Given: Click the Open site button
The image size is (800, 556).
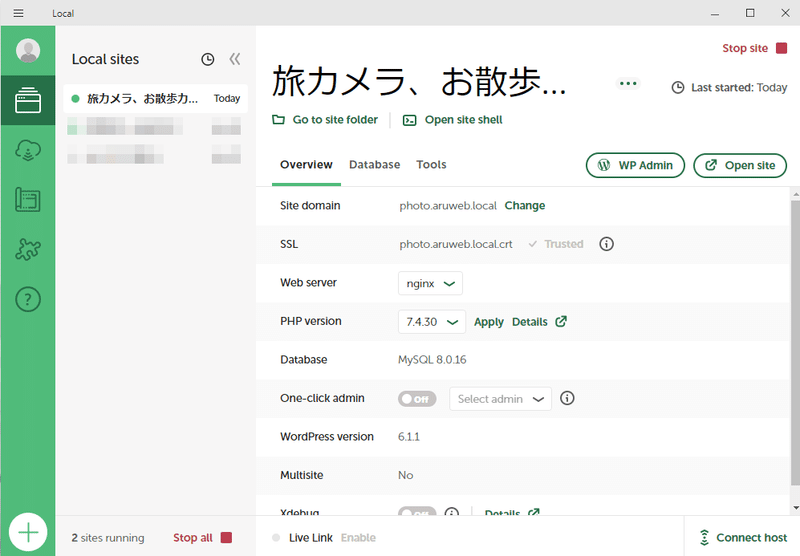Looking at the screenshot, I should click(x=740, y=165).
